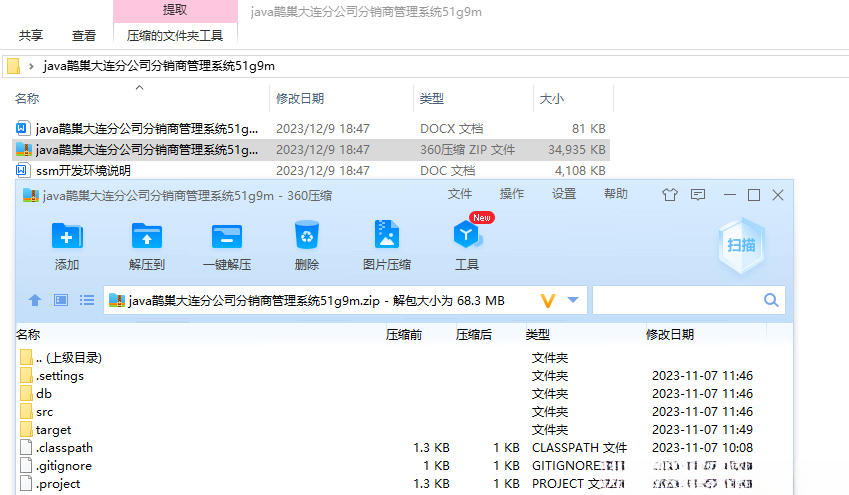Expand the breadcrumb chevron in Explorer address bar

[31, 66]
